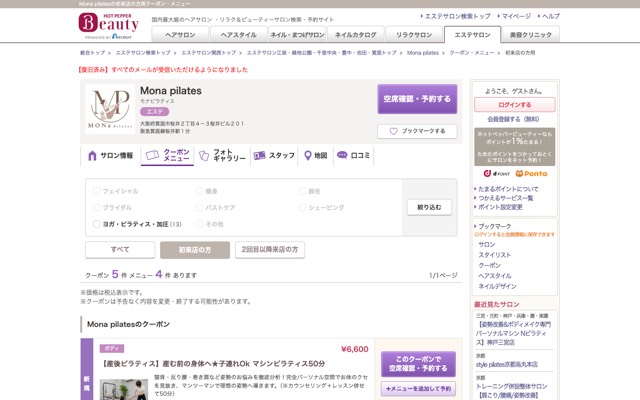Image resolution: width=640 pixels, height=400 pixels.
Task: Open たまるポイントについて link
Action: pyautogui.click(x=508, y=189)
